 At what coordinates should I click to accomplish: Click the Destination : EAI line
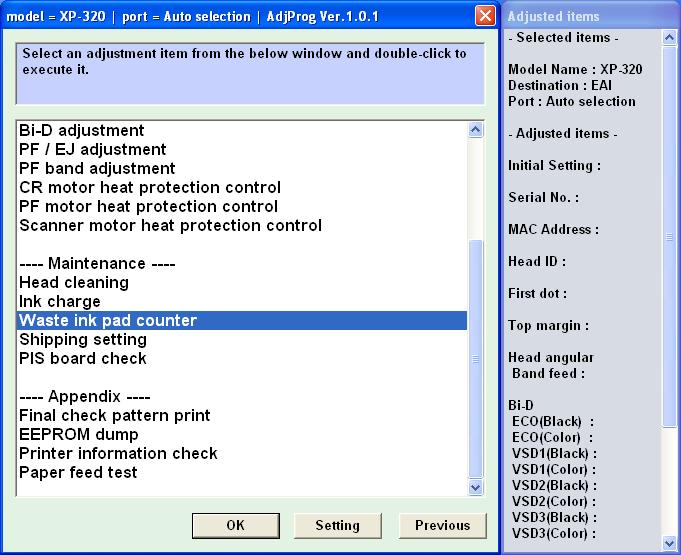click(x=560, y=86)
